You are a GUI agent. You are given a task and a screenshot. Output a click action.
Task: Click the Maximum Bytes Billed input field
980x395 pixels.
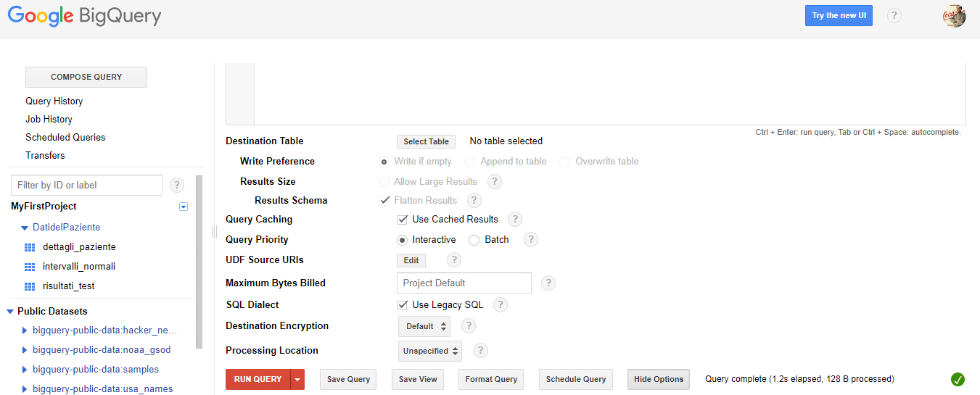tap(464, 283)
